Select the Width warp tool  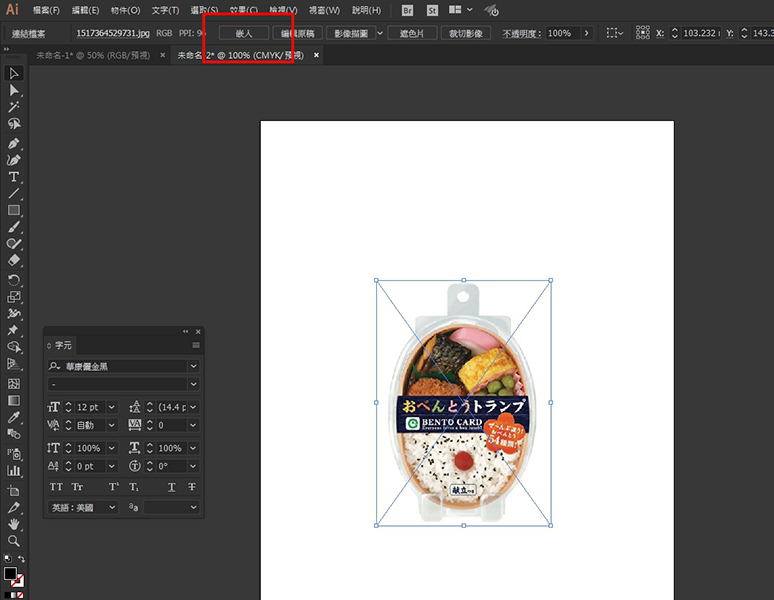point(14,314)
